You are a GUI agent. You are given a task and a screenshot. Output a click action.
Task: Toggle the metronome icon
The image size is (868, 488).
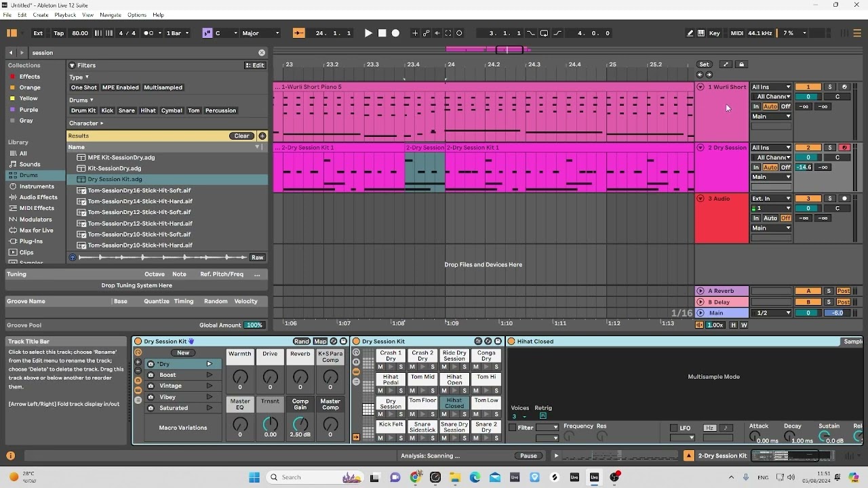point(150,33)
